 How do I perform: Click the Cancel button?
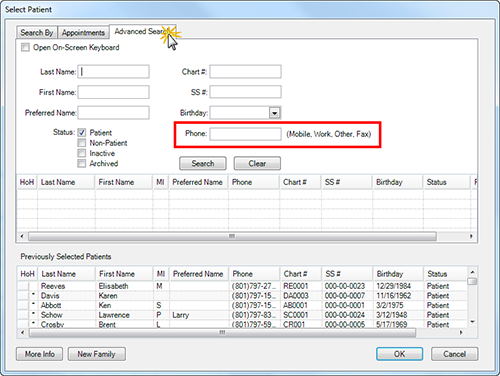455,354
